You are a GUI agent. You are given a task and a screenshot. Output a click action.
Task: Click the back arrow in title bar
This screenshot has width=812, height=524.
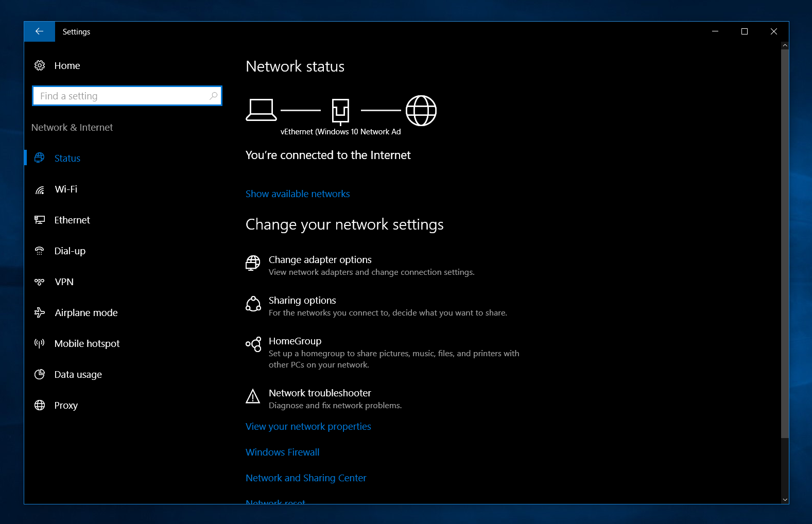pos(39,31)
